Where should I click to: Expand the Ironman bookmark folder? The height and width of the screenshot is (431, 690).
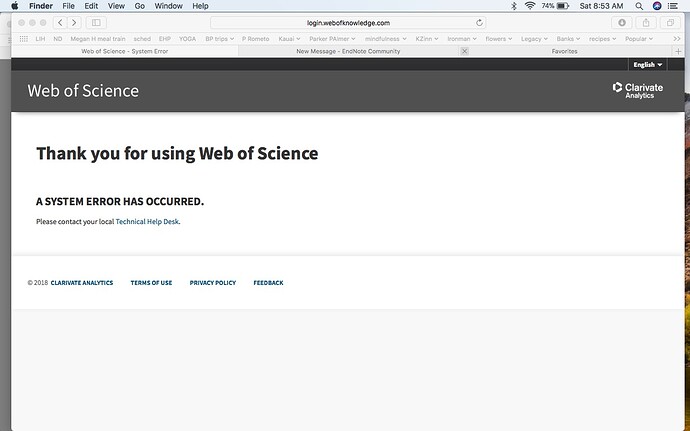(462, 39)
